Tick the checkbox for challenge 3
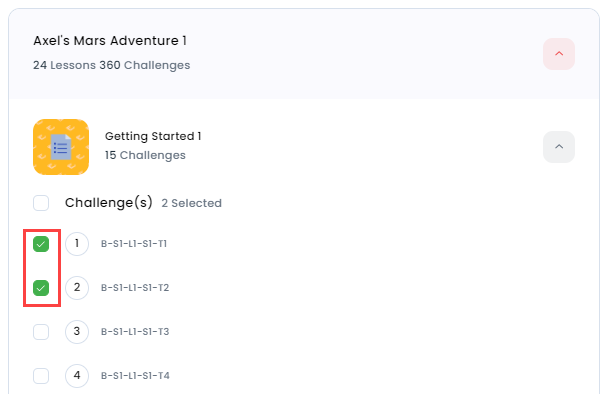 pos(41,332)
